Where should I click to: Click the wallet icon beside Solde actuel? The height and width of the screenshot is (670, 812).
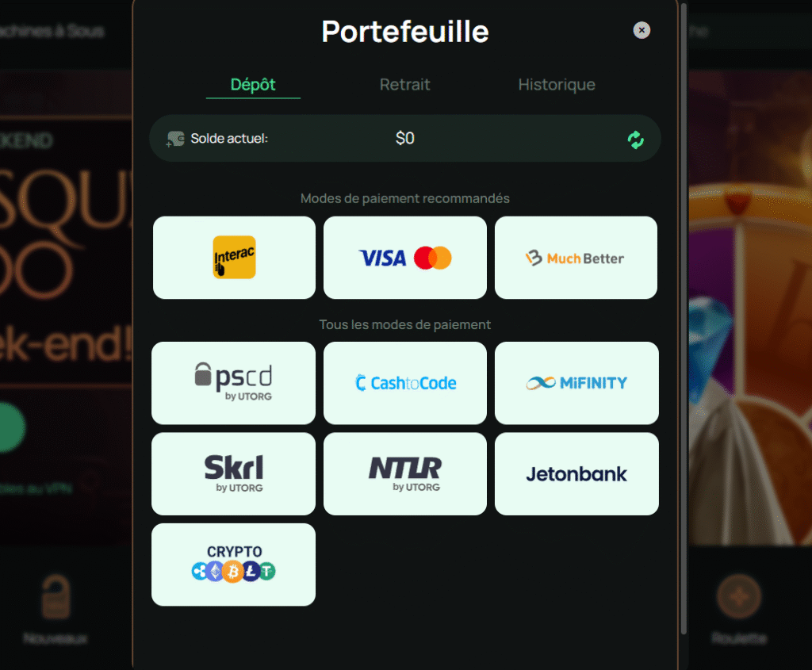[175, 139]
